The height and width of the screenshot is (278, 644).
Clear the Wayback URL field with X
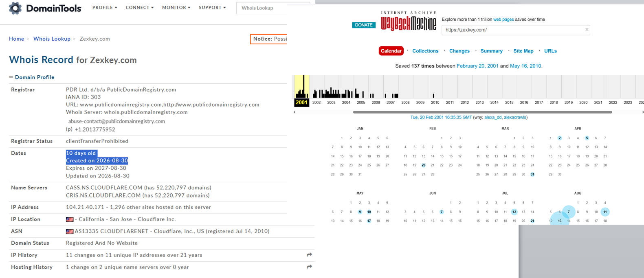(587, 29)
